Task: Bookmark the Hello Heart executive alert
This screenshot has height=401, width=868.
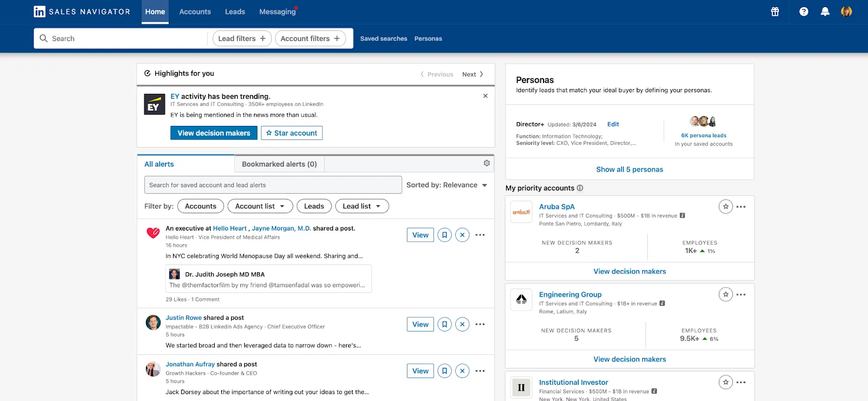Action: tap(444, 235)
